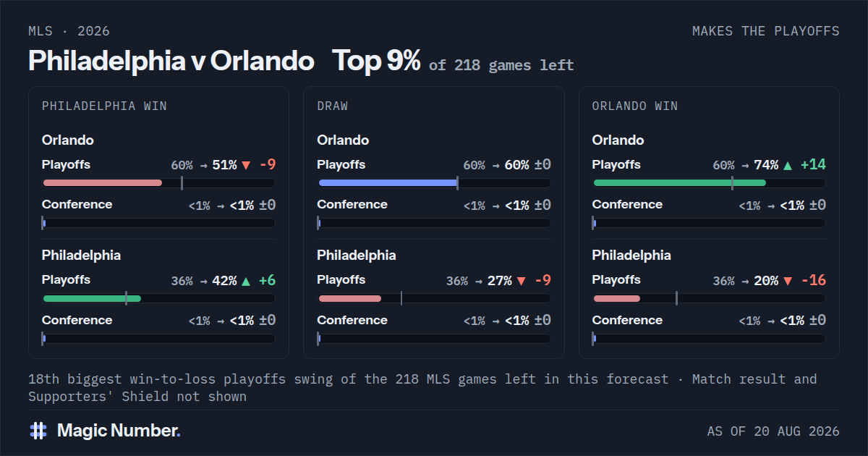The image size is (868, 456).
Task: Click red down arrow beside Philadelphia 20%
Action: pyautogui.click(x=788, y=280)
